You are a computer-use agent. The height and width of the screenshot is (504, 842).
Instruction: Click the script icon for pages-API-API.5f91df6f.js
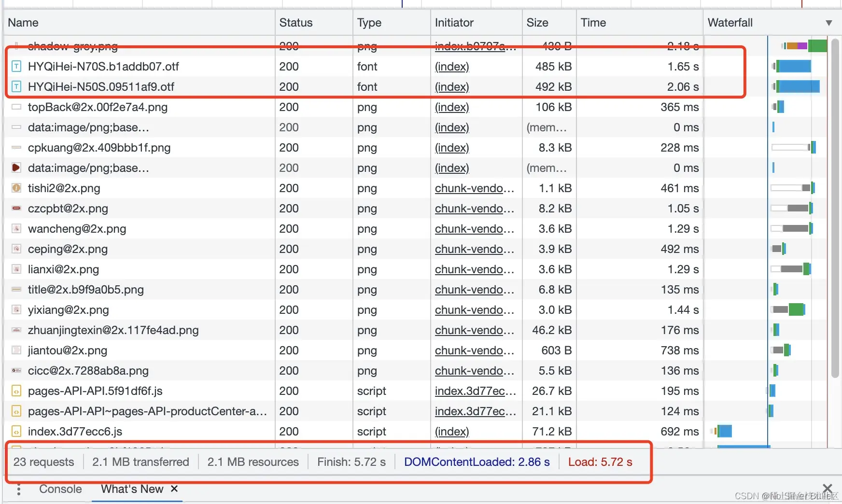tap(16, 391)
